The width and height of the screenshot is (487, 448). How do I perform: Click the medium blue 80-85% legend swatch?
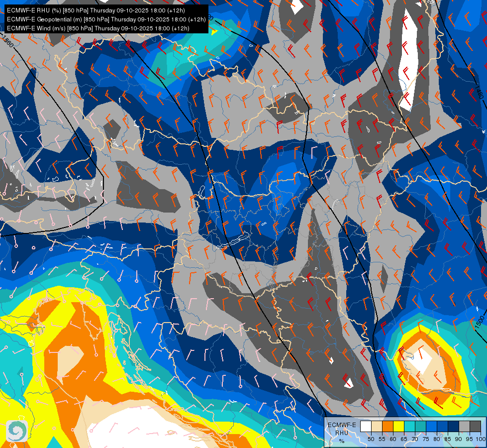coord(442,426)
